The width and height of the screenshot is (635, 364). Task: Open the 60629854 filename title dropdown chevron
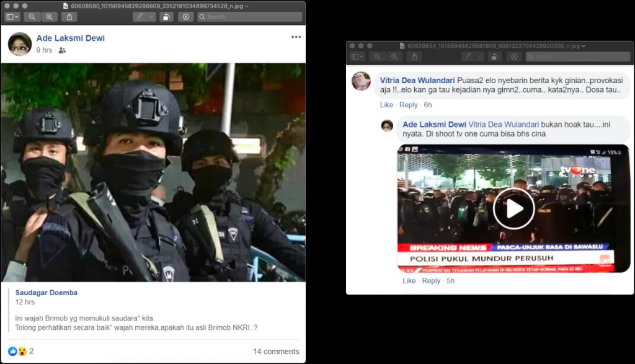[584, 46]
